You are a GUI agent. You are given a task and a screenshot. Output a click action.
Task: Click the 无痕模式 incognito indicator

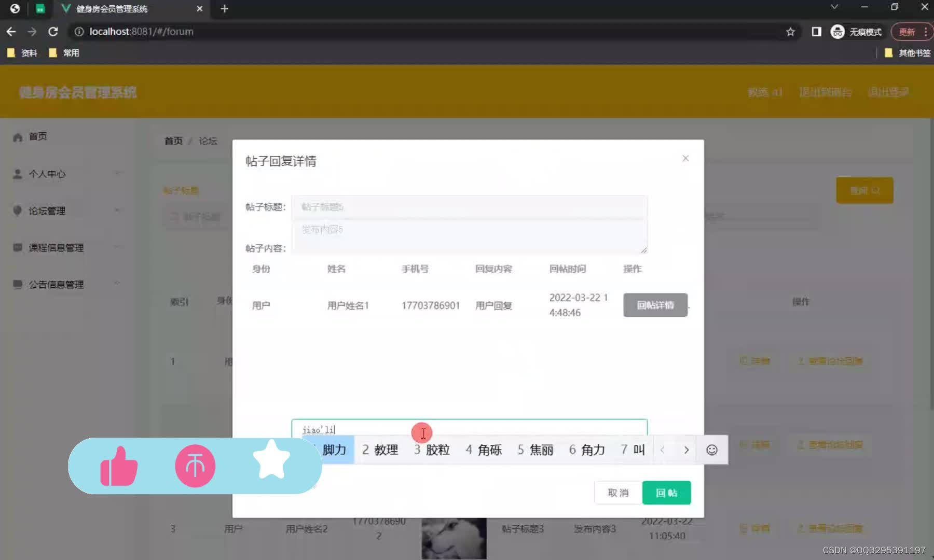click(x=856, y=32)
